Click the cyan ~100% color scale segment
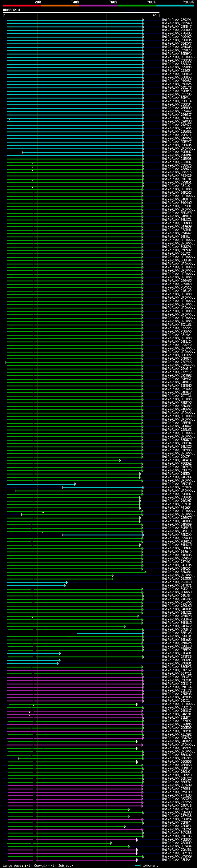197x868 pixels. coord(175,6)
